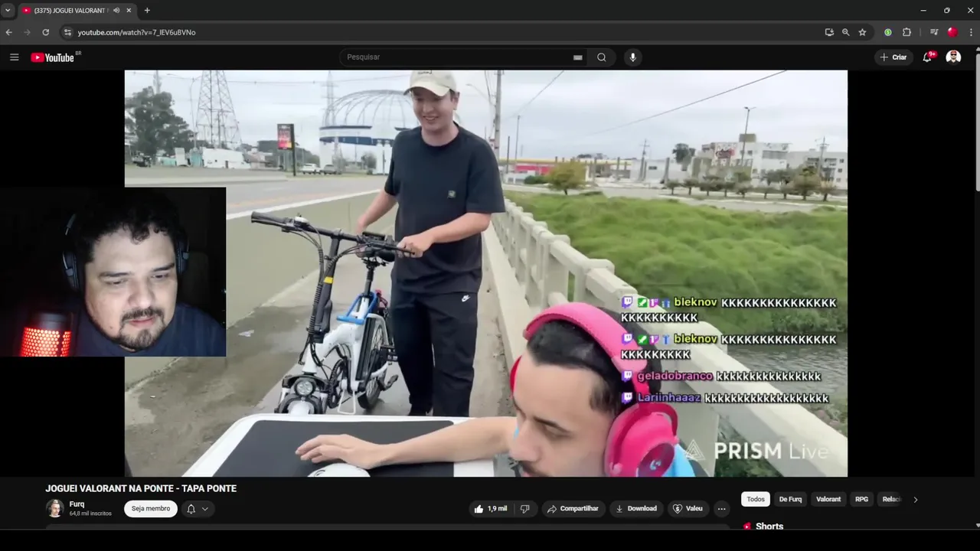Open subscription notification bell dropdown
980x551 pixels.
pyautogui.click(x=198, y=508)
